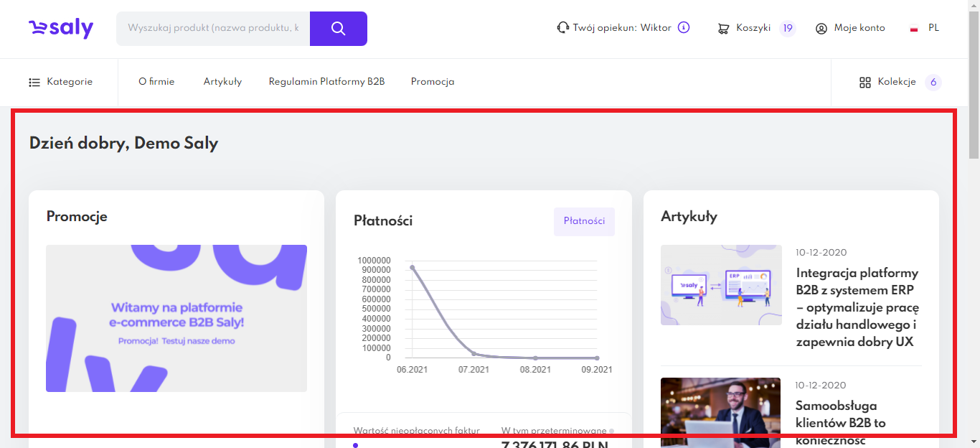Click the Saly logo

(x=61, y=29)
